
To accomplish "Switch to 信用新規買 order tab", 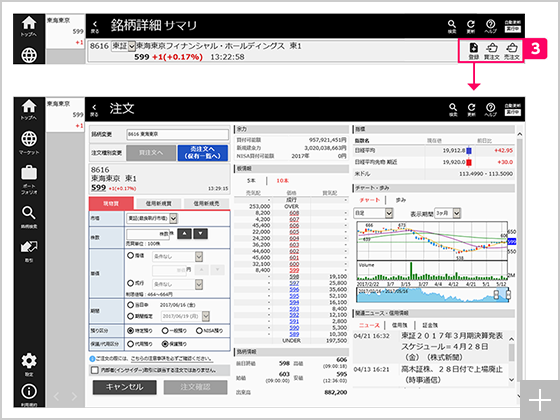I will click(159, 203).
